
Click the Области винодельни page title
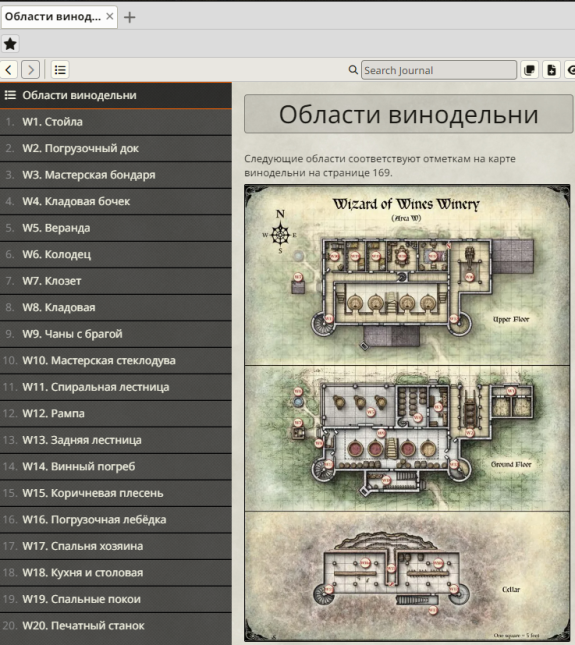(x=408, y=114)
